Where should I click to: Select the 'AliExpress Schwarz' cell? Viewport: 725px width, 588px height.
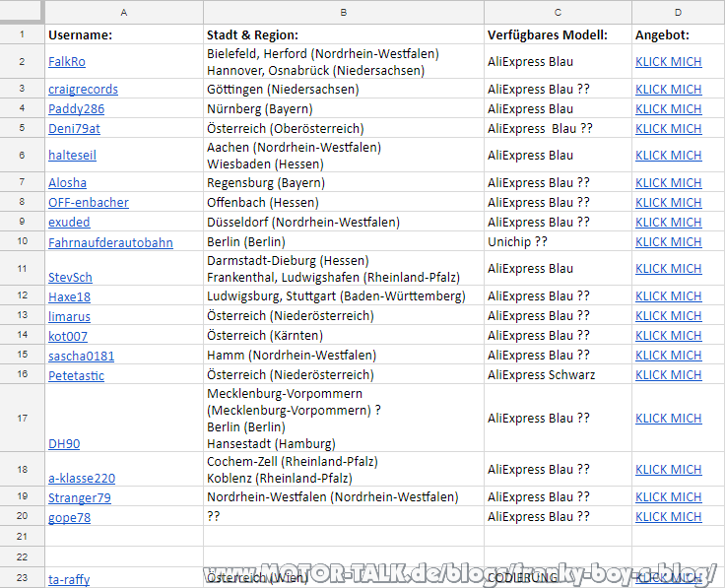pos(559,374)
